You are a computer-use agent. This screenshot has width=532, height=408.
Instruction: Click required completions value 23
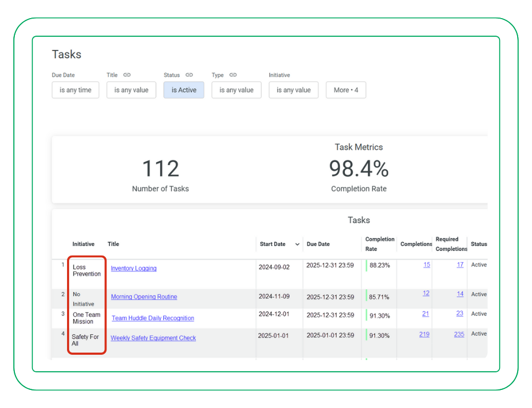pos(460,313)
